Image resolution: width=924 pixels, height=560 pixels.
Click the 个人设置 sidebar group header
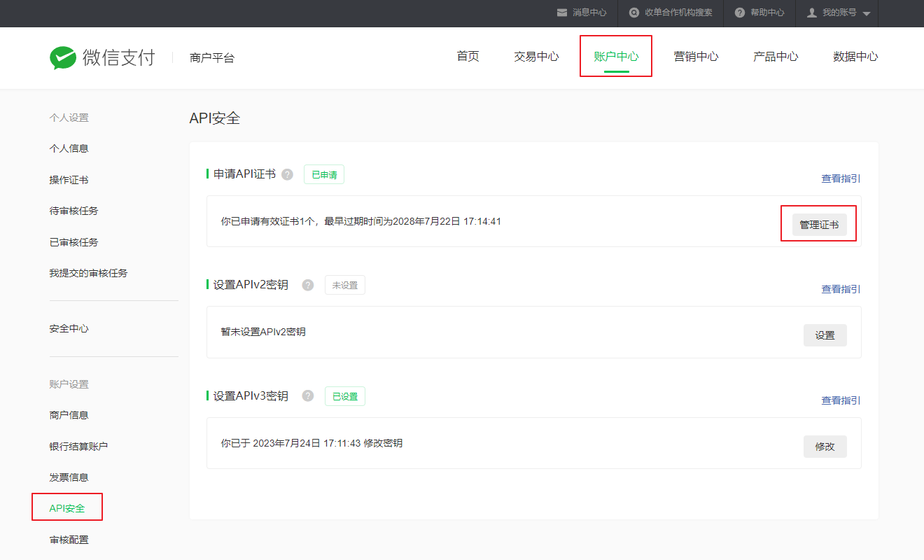coord(69,118)
